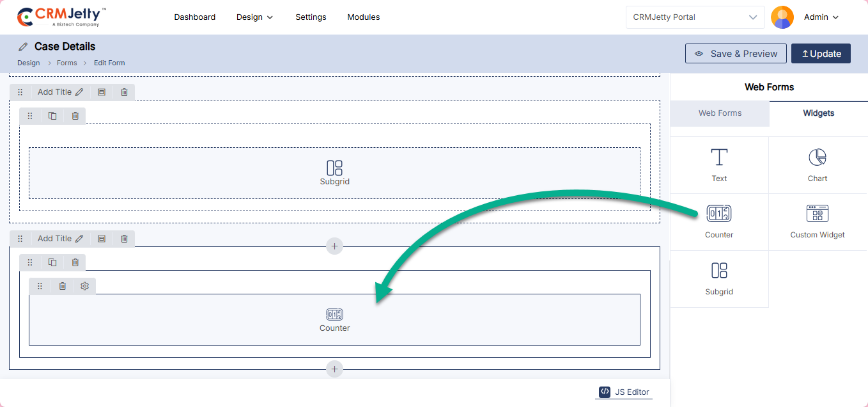Select the Chart widget

click(817, 165)
